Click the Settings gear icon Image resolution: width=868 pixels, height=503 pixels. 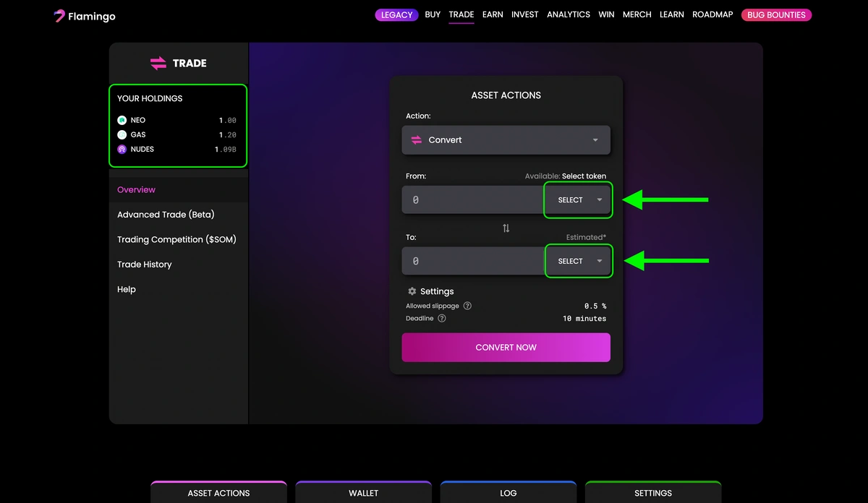tap(412, 291)
